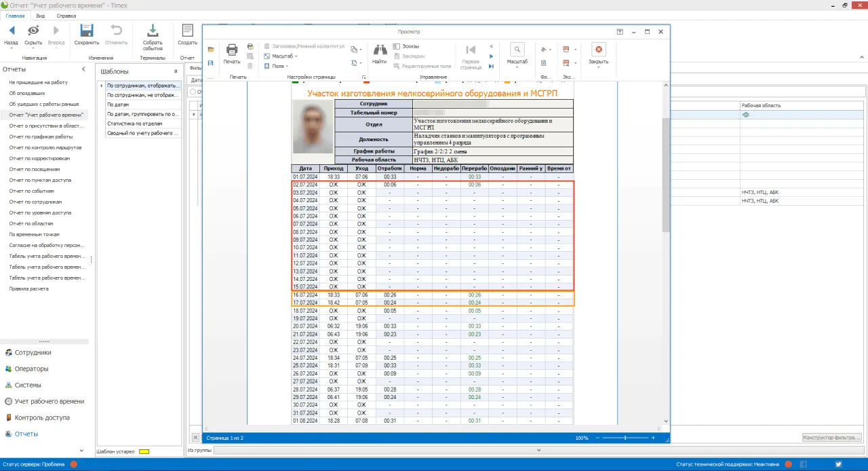
Task: Click the Масштаб magnifier icon
Action: tap(517, 50)
